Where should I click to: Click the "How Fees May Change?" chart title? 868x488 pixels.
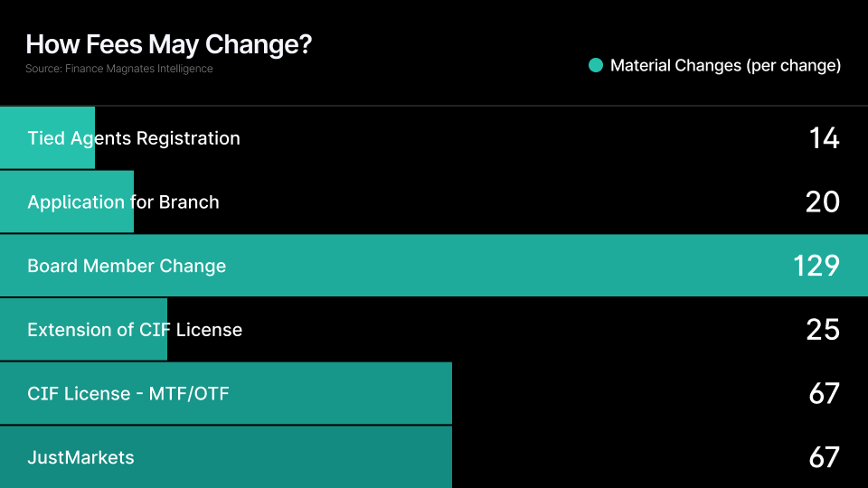tap(168, 44)
